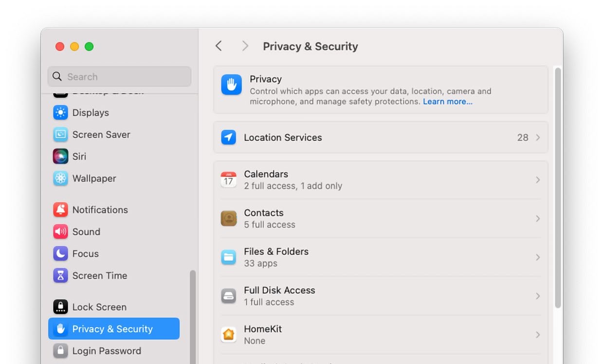
Task: Click the HomeKit row title
Action: coord(263,329)
